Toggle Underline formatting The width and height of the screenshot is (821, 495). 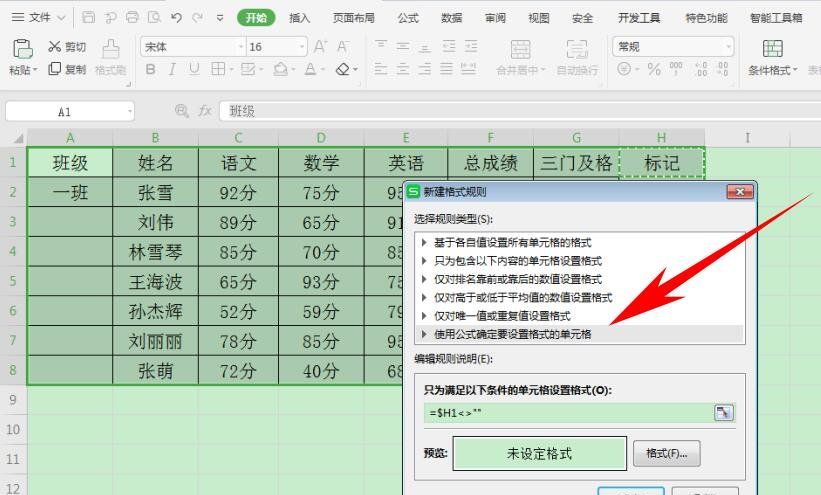[194, 69]
